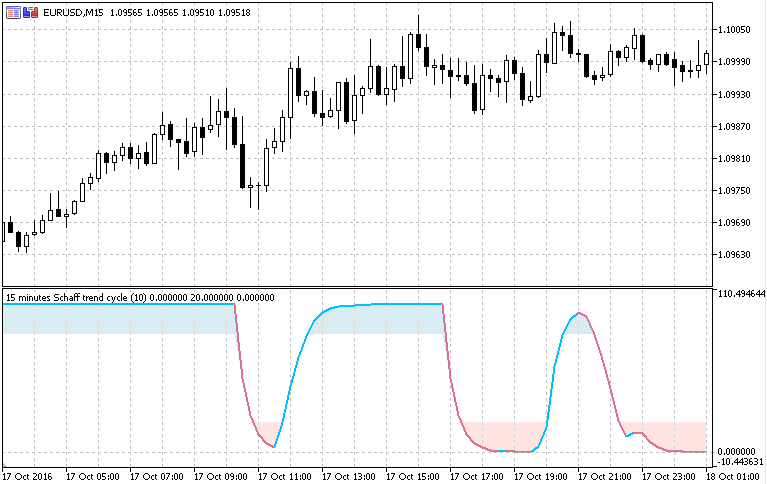Select the 1.10050 level on the price scale

click(735, 30)
